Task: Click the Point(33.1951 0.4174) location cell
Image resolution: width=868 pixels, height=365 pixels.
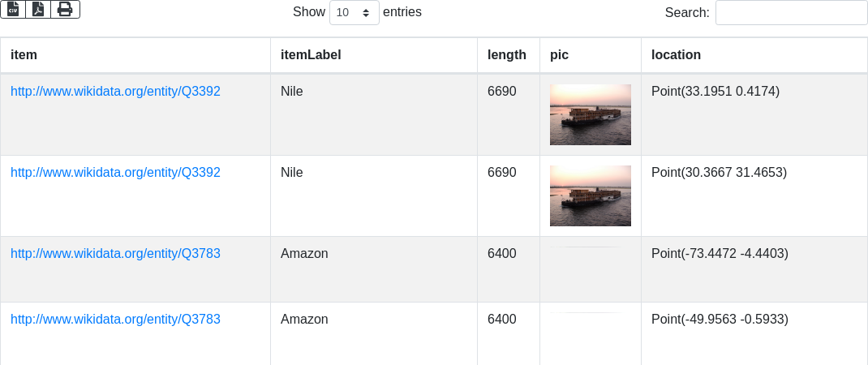Action: tap(715, 92)
